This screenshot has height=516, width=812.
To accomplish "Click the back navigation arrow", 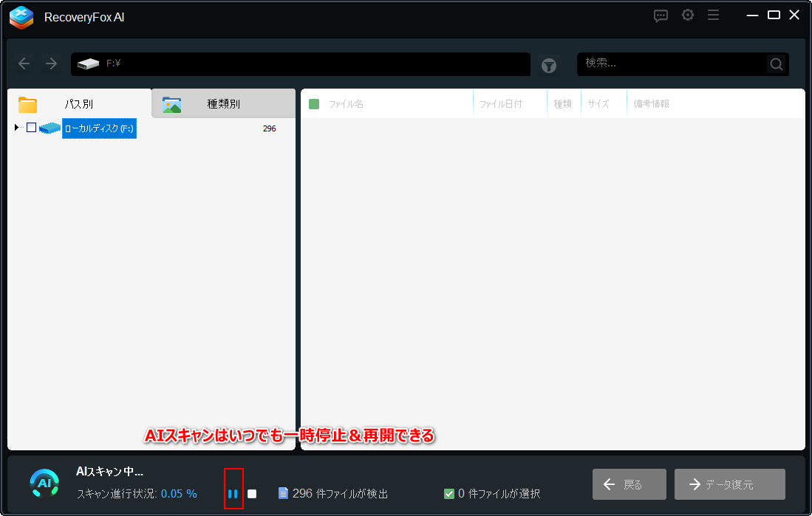I will point(24,63).
